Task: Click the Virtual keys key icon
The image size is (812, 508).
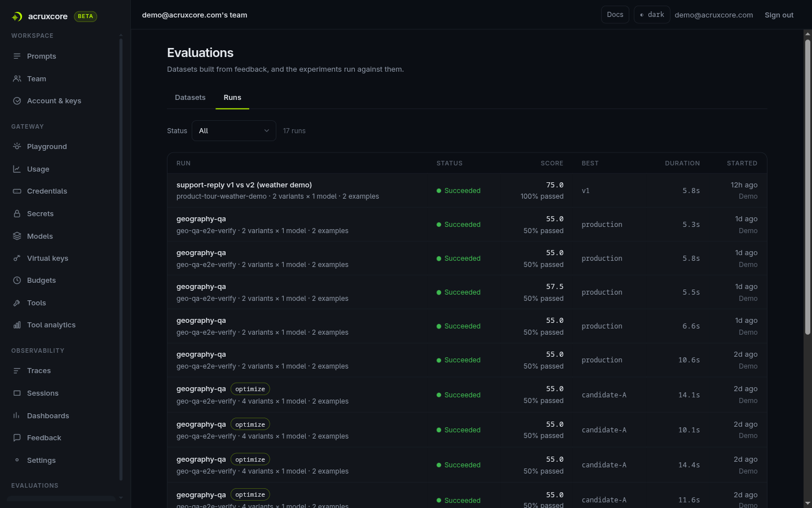Action: (x=17, y=258)
